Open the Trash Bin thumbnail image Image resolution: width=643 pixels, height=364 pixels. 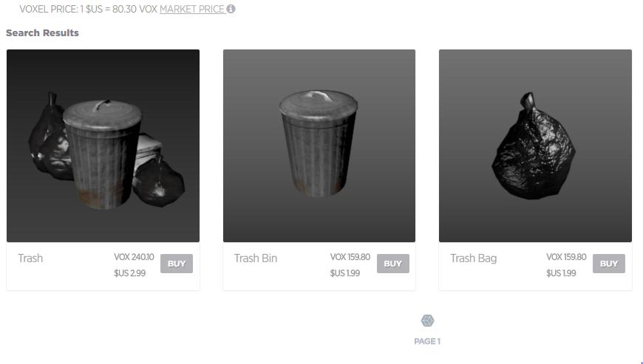tap(319, 145)
